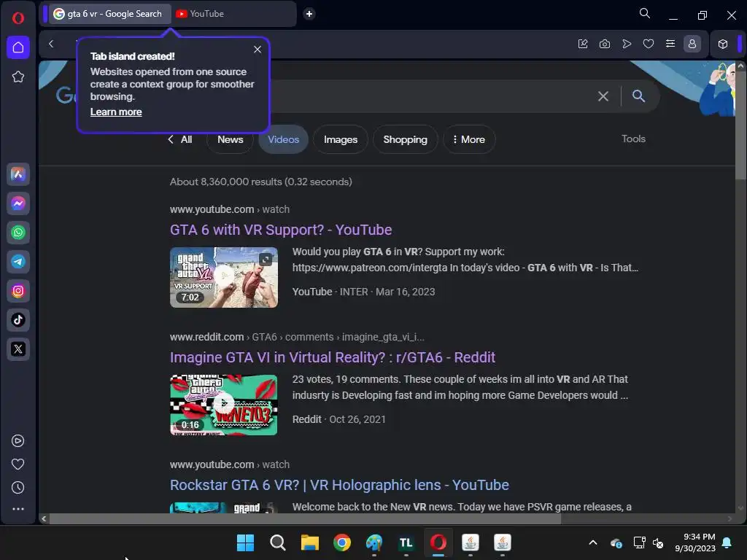Viewport: 747px width, 560px height.
Task: Click the Learn more link
Action: coord(116,112)
